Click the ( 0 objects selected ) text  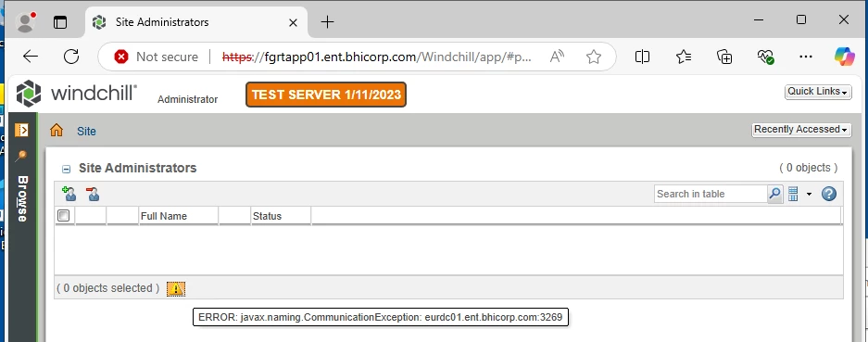(108, 288)
